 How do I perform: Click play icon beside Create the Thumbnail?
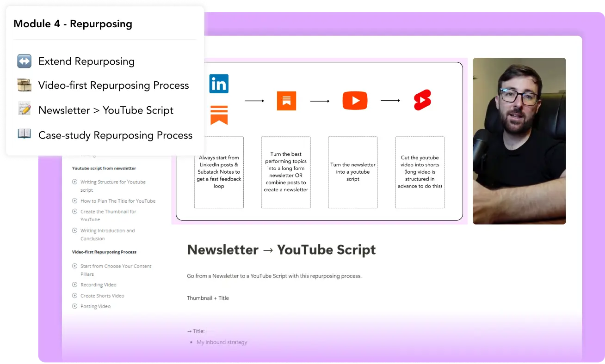click(x=75, y=211)
